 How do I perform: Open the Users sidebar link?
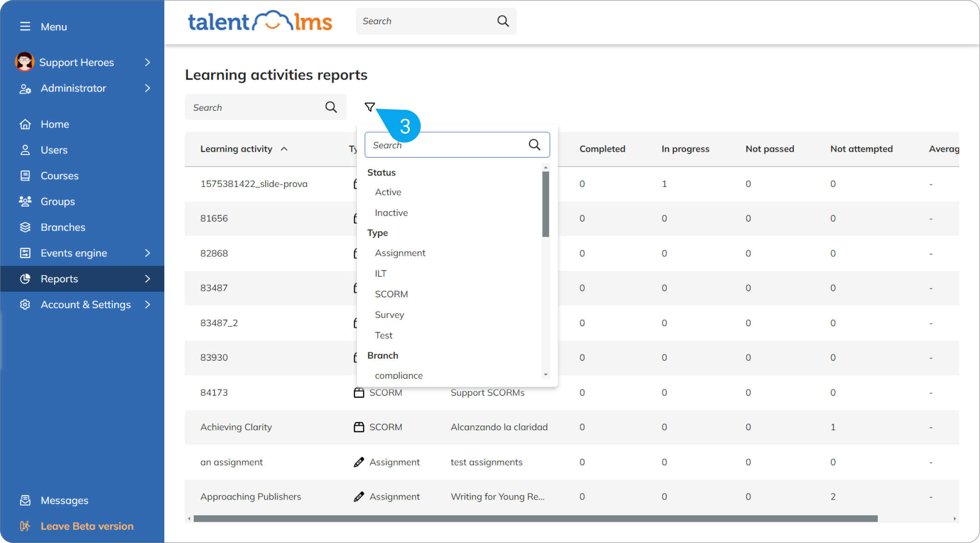[54, 150]
